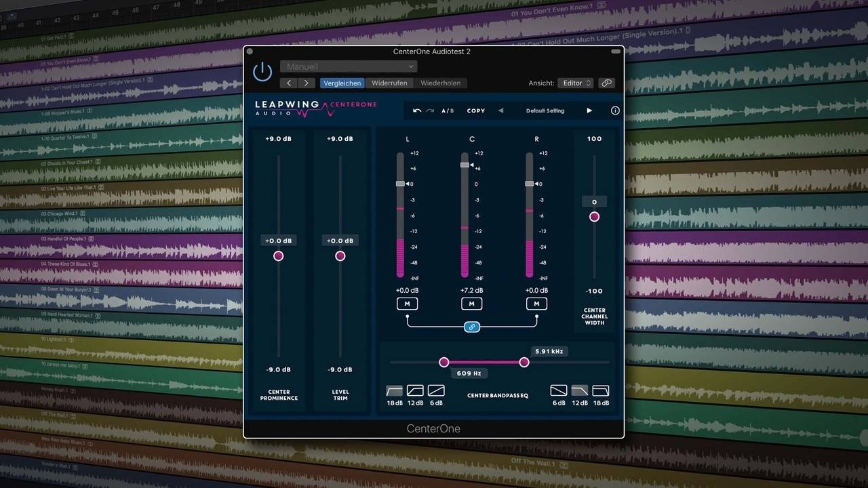868x488 pixels.
Task: Select the 02 Live Your Life Like That.1 region
Action: tap(122, 195)
